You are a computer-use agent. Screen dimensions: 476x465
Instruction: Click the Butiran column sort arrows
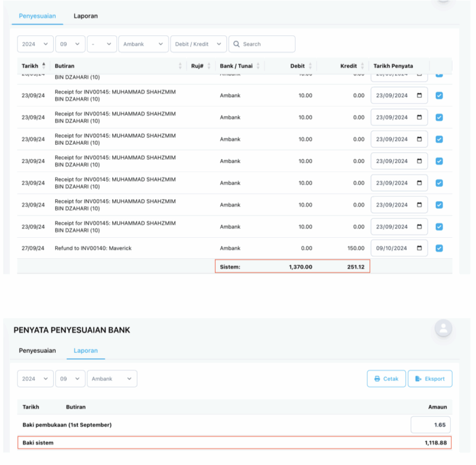point(180,66)
